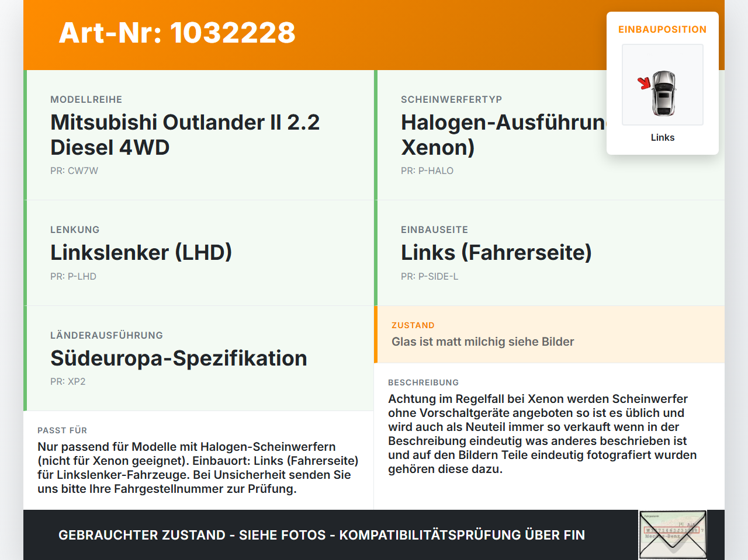Screen dimensions: 748x560
Task: Click the PR: XP2 code
Action: (x=68, y=381)
